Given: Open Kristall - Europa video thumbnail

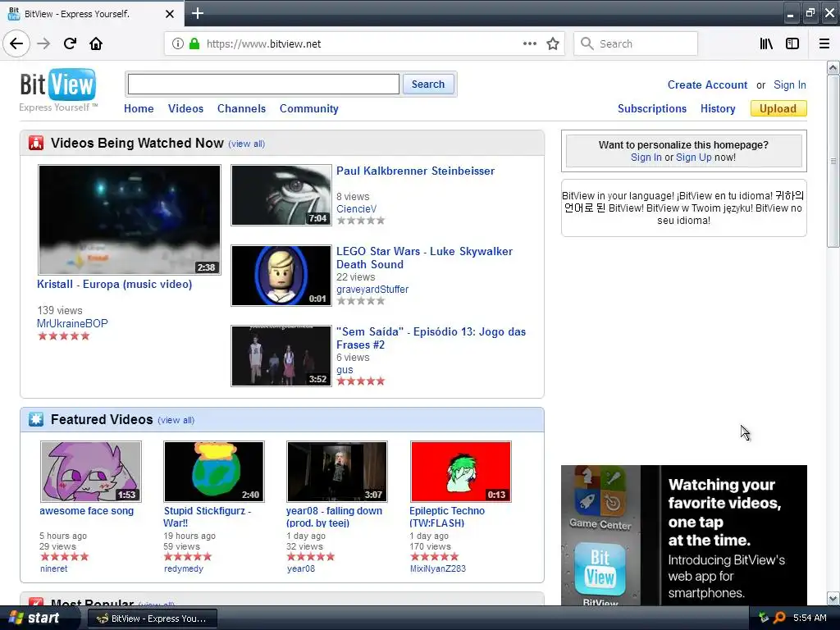Looking at the screenshot, I should 129,220.
